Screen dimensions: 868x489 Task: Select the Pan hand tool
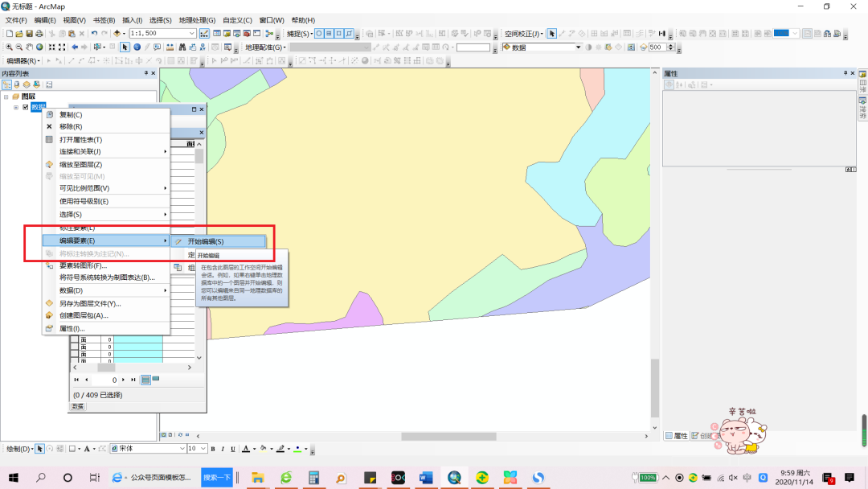[x=29, y=47]
